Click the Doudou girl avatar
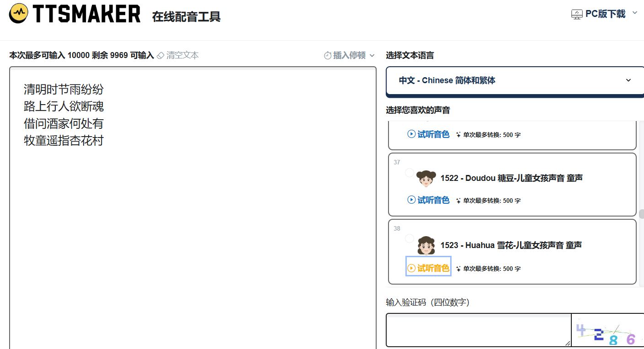 click(426, 178)
